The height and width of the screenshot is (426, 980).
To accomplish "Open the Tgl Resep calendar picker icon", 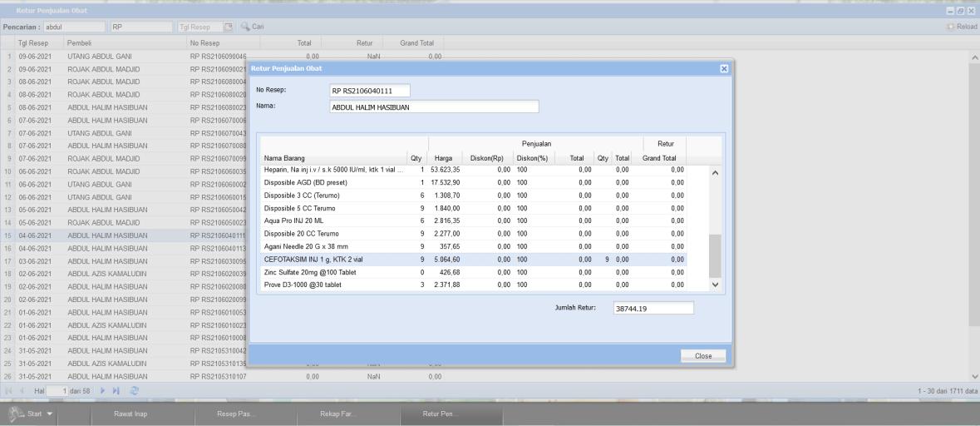I will [228, 27].
